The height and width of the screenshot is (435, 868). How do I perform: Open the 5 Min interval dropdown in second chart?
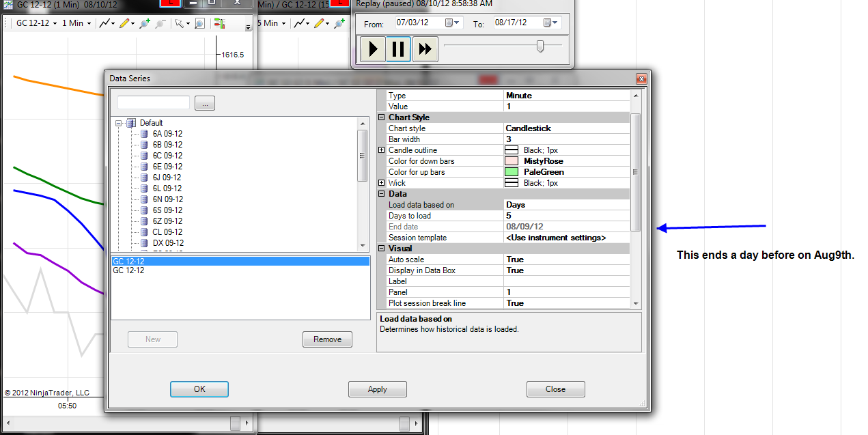pyautogui.click(x=271, y=23)
